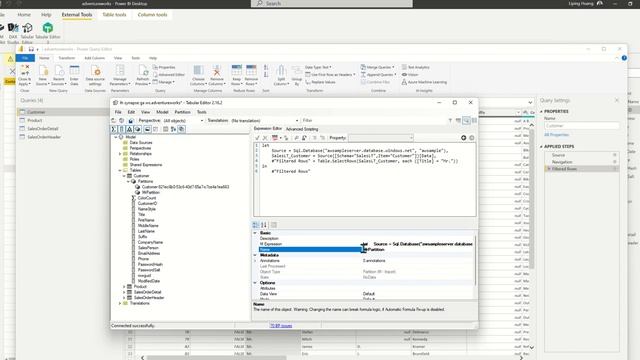Open Data source settings in Power Query

95,75
